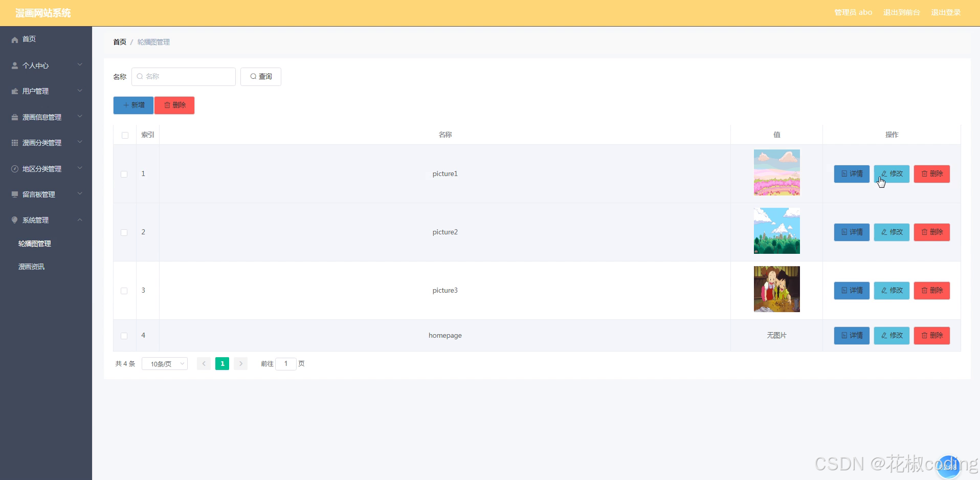Viewport: 980px width, 480px height.
Task: Toggle the select-all checkbox in table header
Action: (x=125, y=135)
